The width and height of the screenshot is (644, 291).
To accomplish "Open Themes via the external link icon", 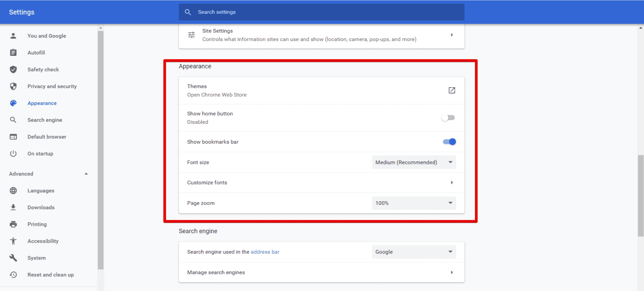I will (x=452, y=90).
